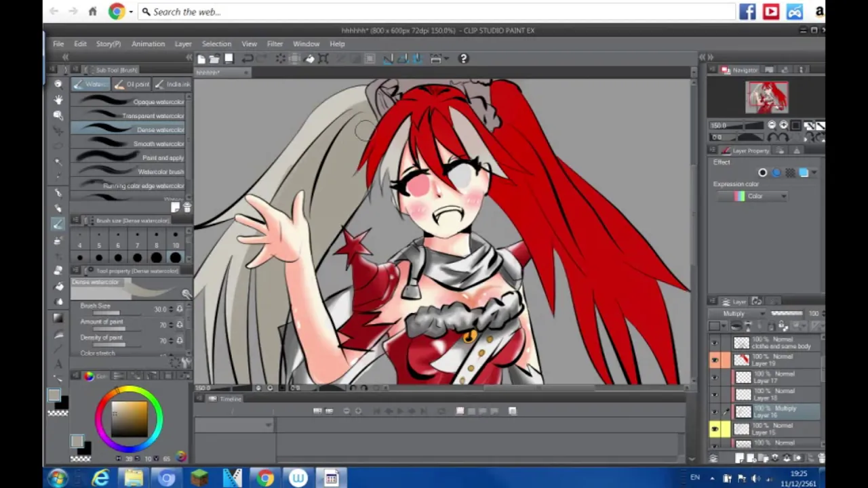
Task: Open Internet Explorer from taskbar
Action: click(100, 479)
